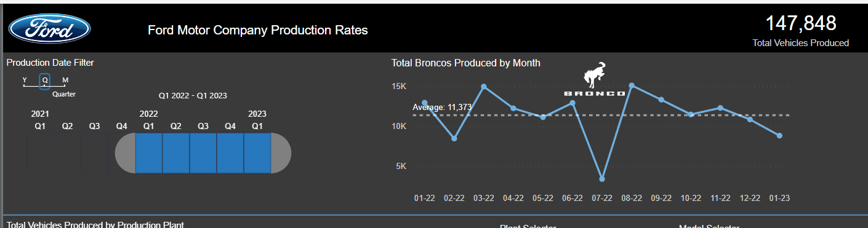Click the Bronco horse logo
This screenshot has width=868, height=228.
(595, 79)
